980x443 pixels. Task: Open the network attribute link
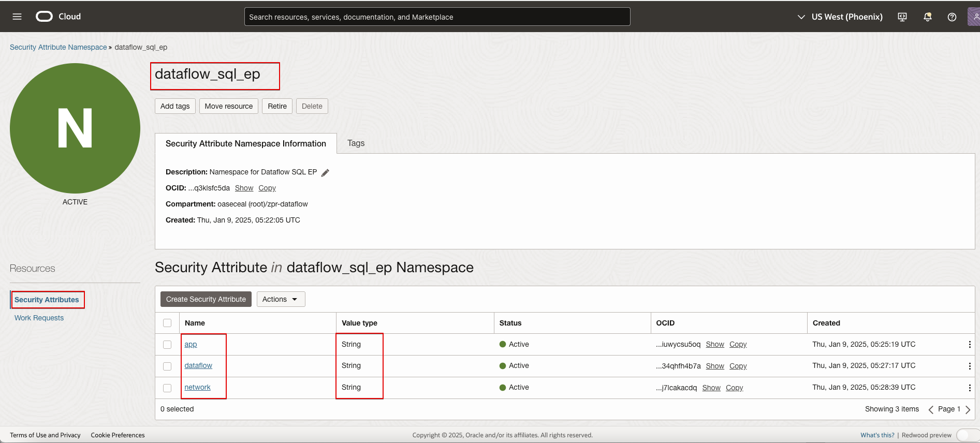point(197,388)
